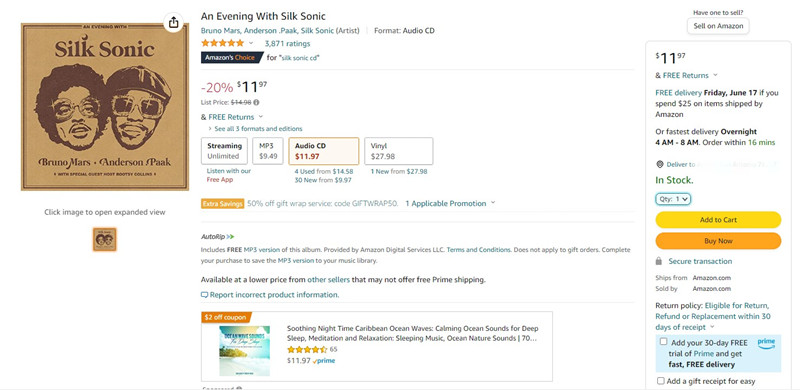
Task: Click the deliver-to location pin icon
Action: tap(659, 164)
